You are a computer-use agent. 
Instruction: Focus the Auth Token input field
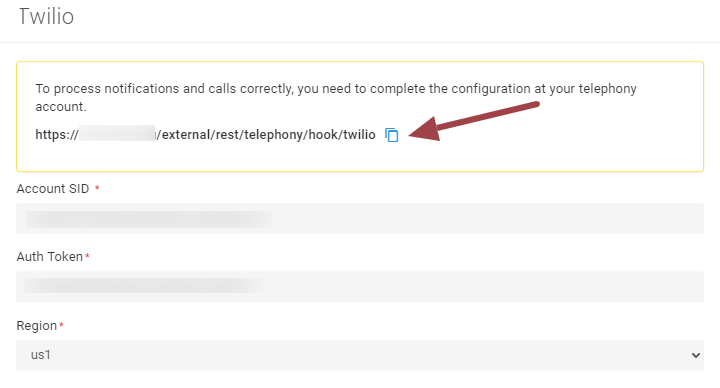(360, 287)
